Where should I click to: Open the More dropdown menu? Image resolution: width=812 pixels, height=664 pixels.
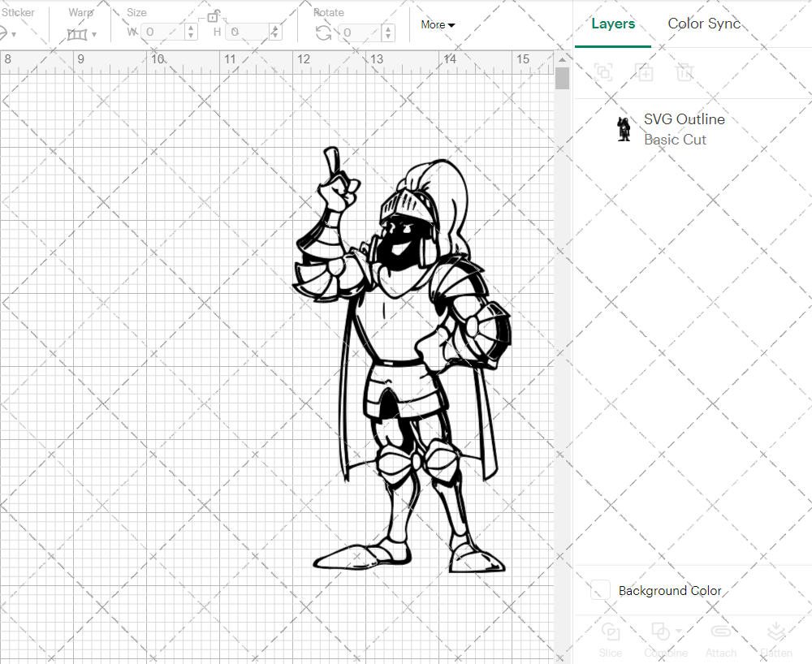coord(437,24)
